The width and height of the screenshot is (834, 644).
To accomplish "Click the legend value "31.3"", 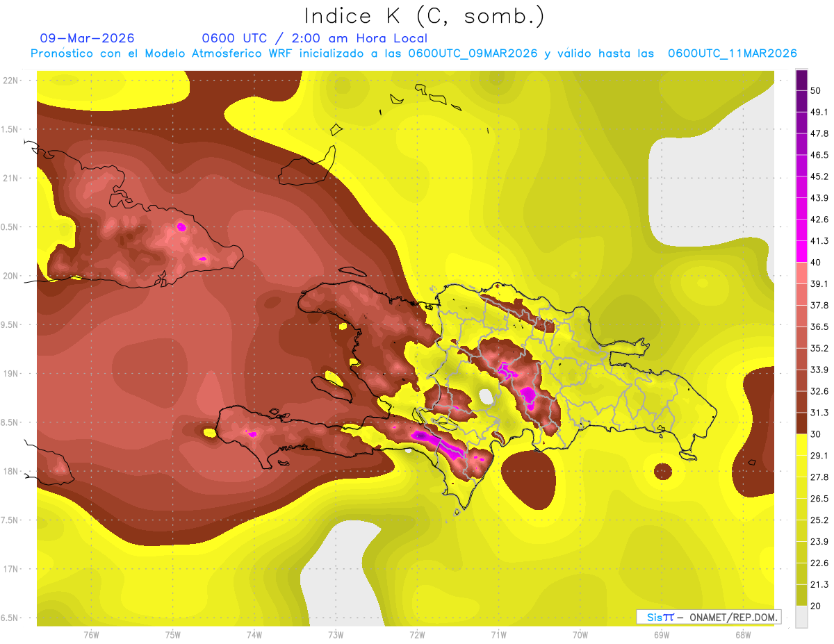I will (818, 413).
